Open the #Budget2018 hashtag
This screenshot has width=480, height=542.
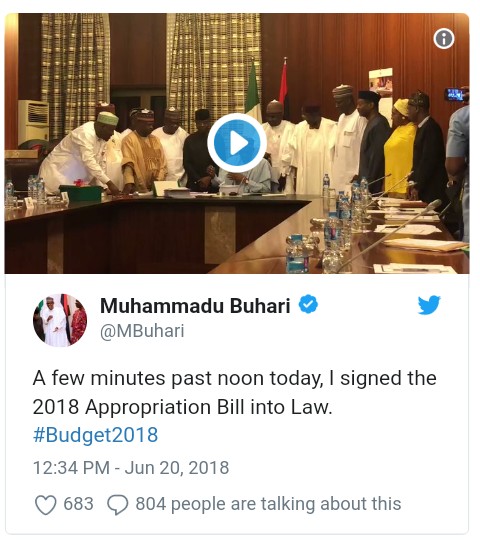[x=95, y=435]
